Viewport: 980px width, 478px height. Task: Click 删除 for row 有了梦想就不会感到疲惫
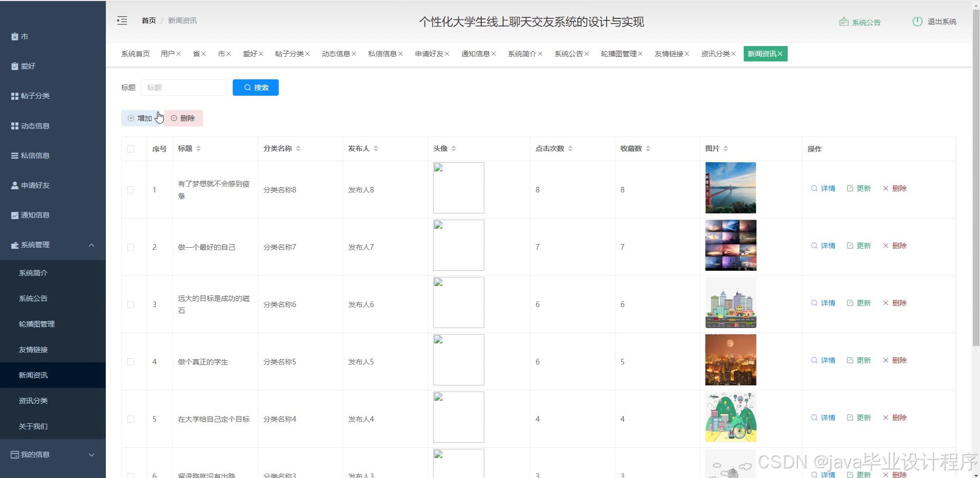(x=895, y=188)
